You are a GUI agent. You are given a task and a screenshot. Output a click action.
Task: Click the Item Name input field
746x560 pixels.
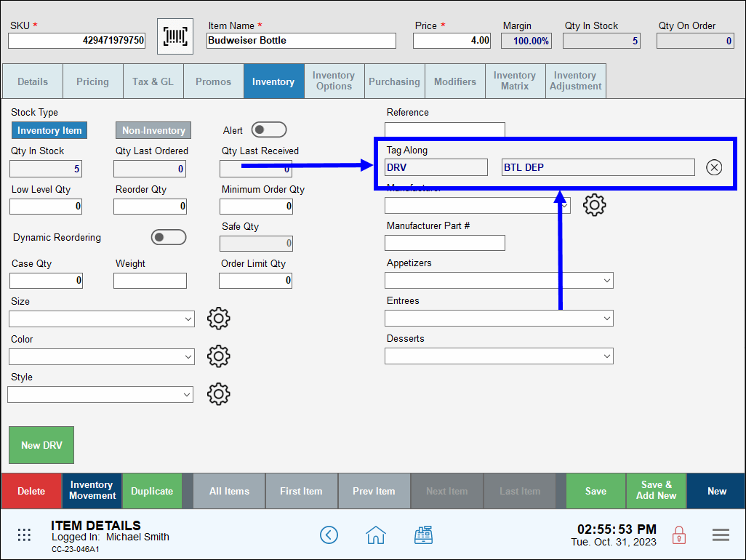point(301,41)
